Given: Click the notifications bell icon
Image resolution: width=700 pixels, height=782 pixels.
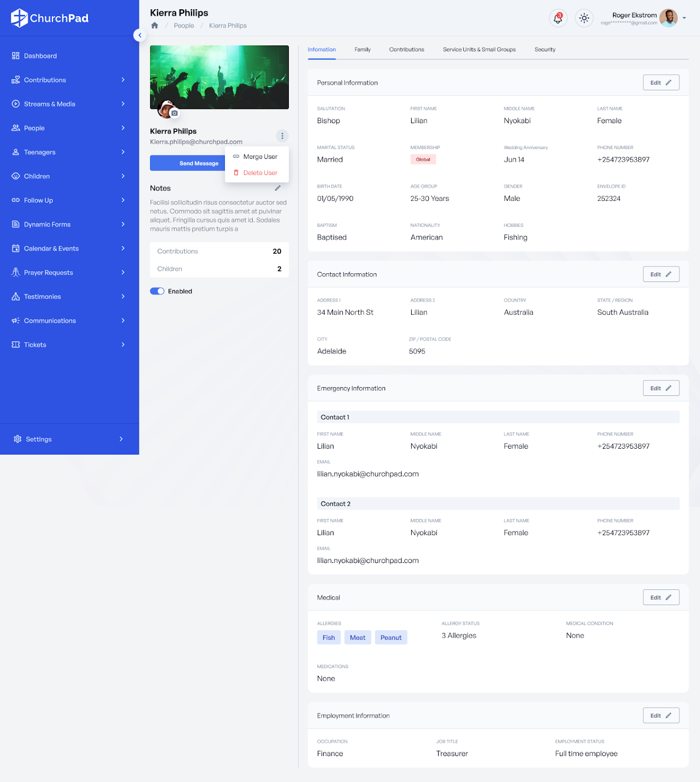Looking at the screenshot, I should pyautogui.click(x=558, y=18).
